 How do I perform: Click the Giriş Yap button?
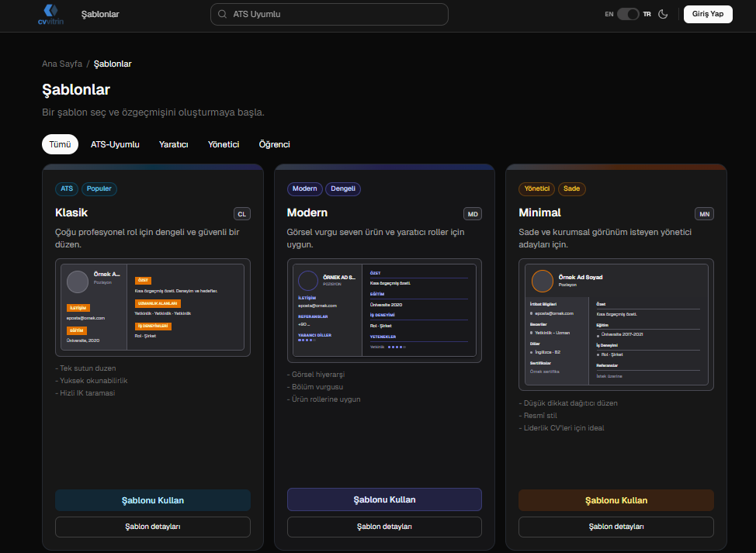[708, 14]
